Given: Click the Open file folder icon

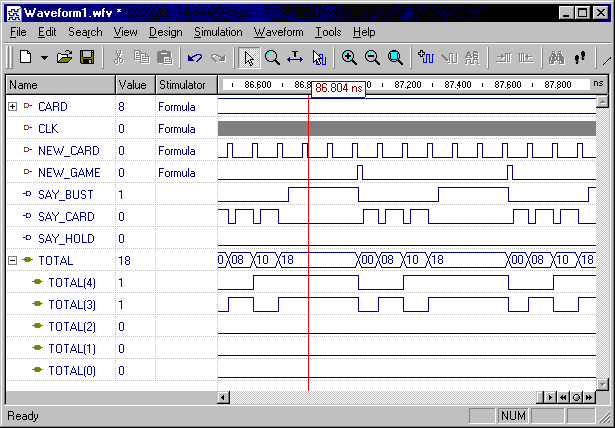Looking at the screenshot, I should coord(65,58).
